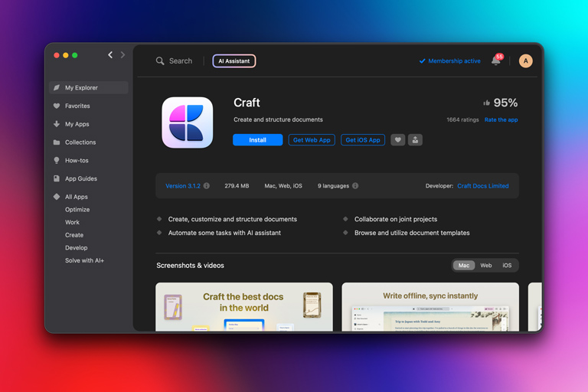
Task: Click the Favorites heart icon in sidebar
Action: (57, 106)
